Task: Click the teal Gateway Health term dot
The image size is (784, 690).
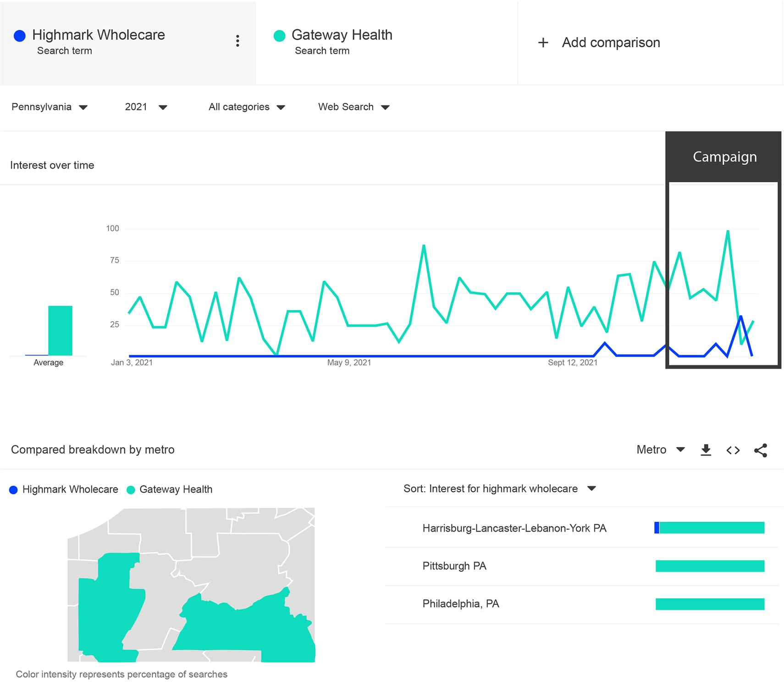Action: [x=279, y=36]
